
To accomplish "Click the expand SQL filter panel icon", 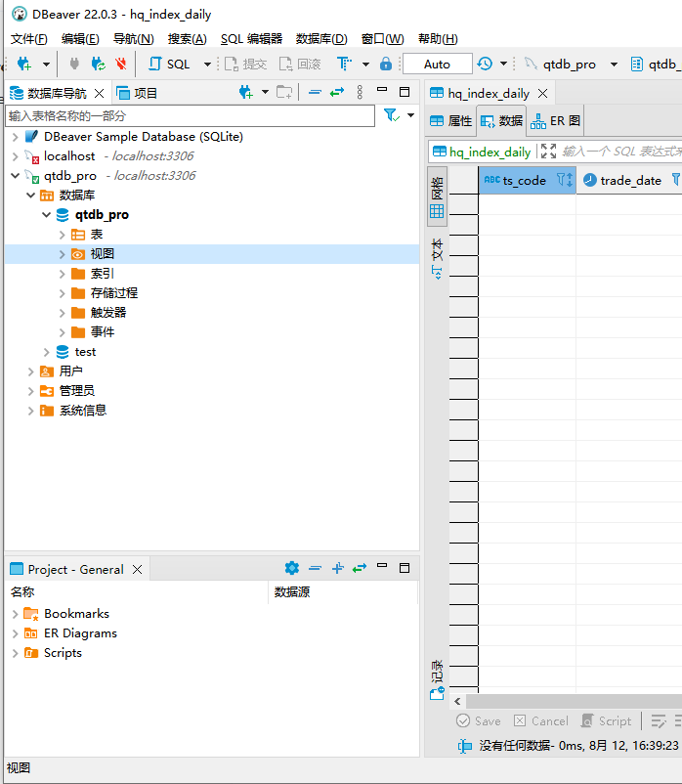I will coord(548,152).
